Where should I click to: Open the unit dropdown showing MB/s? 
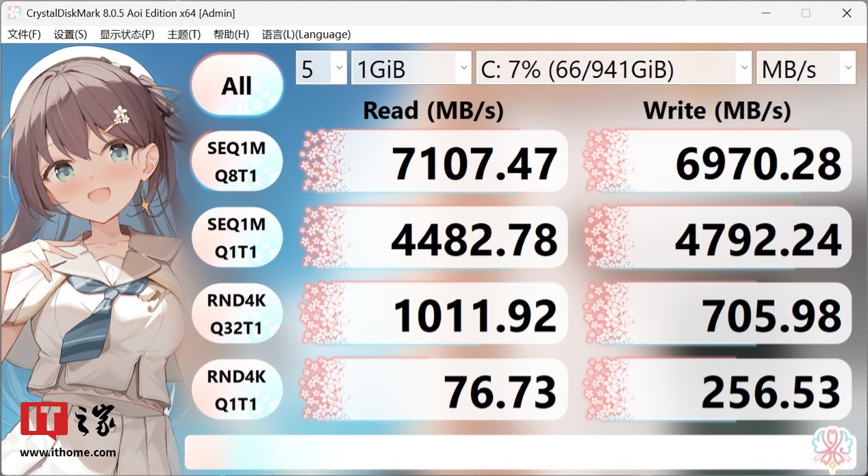click(x=806, y=68)
